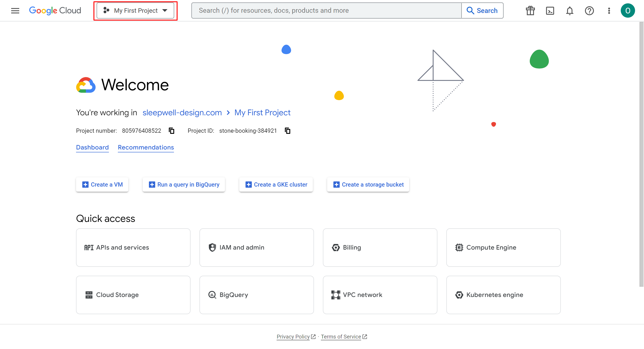Copy the project number to clipboard

[172, 131]
